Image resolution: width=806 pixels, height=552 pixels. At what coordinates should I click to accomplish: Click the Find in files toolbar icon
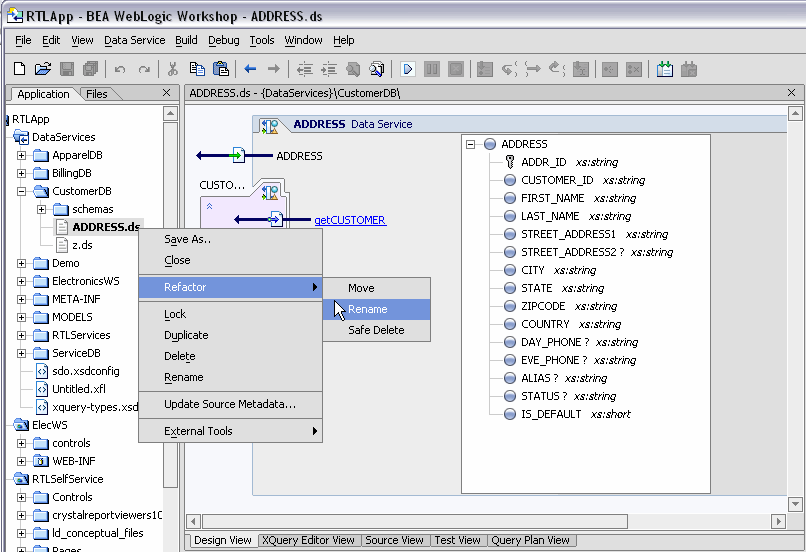click(377, 69)
